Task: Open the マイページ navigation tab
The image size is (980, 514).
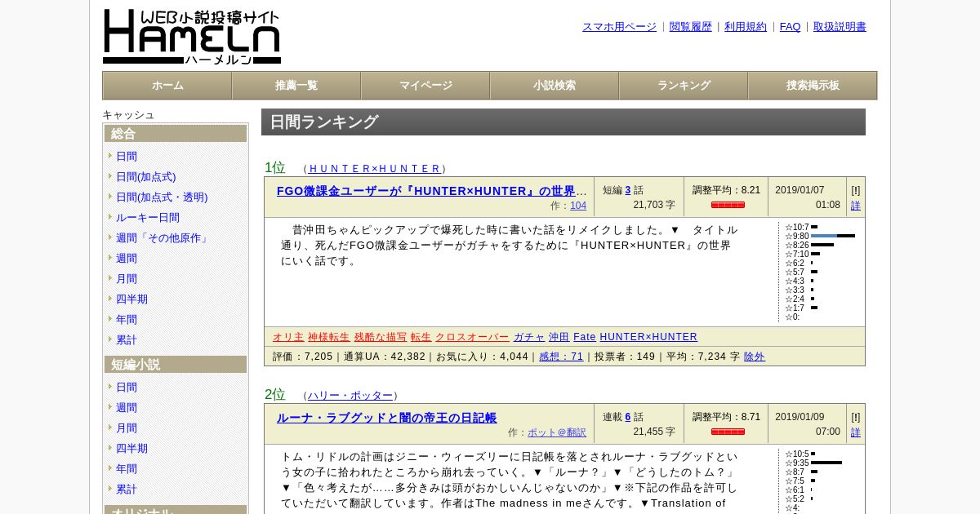Action: tap(425, 86)
